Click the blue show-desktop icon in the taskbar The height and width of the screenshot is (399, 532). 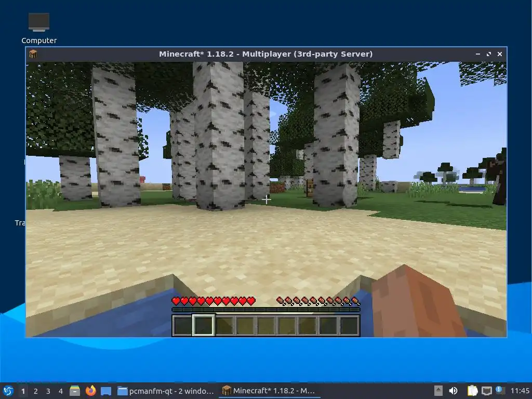[106, 391]
